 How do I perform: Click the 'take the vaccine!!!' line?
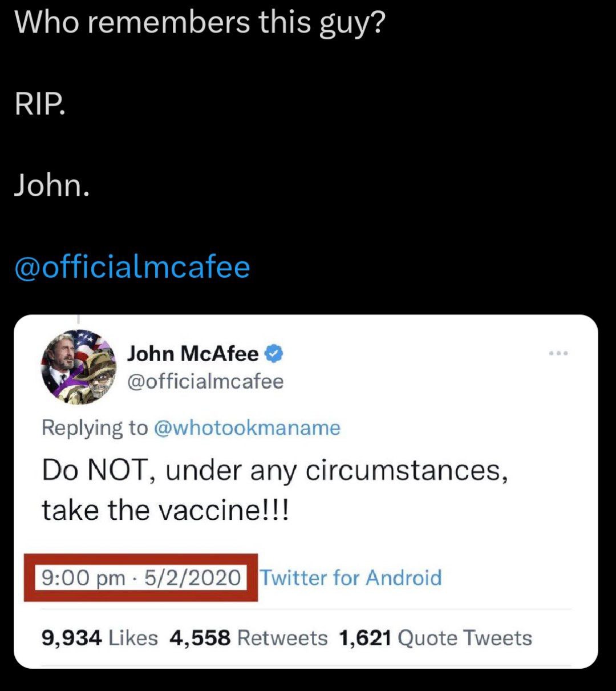coord(165,510)
